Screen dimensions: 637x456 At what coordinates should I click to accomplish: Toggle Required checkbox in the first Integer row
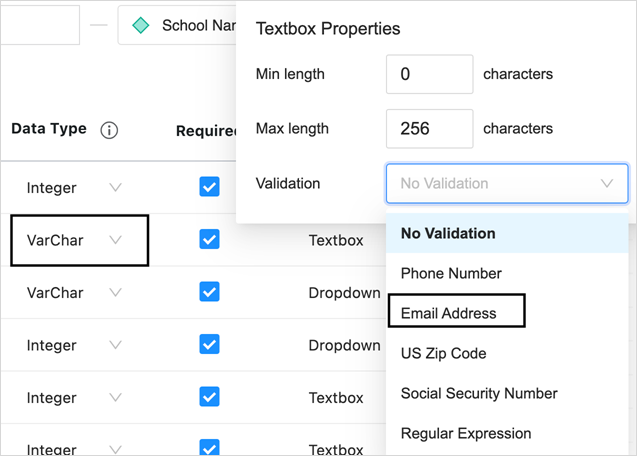coord(209,187)
